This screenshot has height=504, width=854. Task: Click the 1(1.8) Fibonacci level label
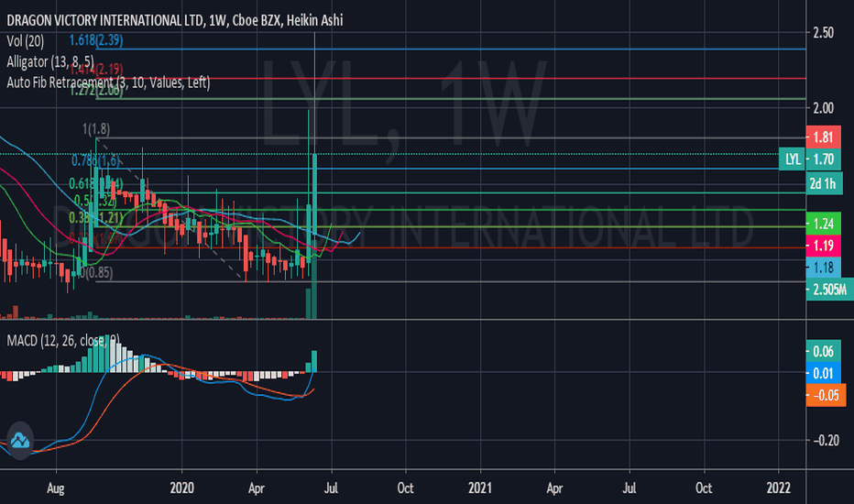[x=96, y=129]
